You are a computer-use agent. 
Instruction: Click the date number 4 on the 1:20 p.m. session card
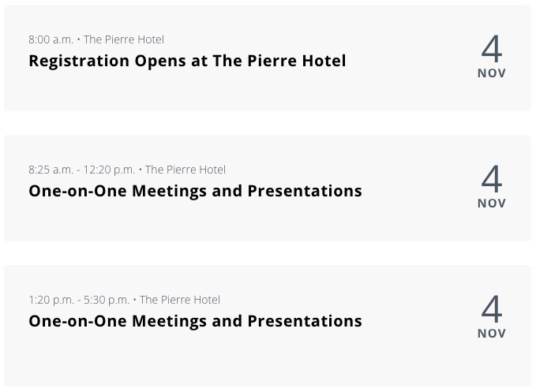coord(491,309)
